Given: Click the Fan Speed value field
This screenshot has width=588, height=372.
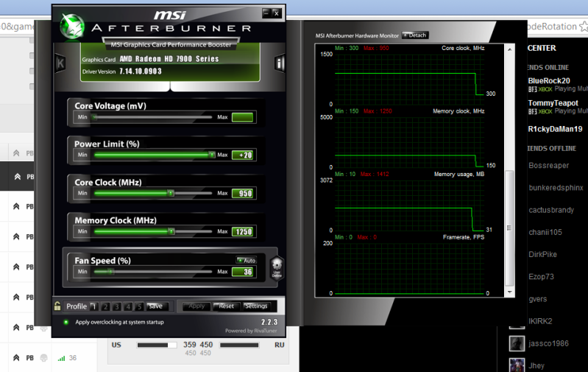Looking at the screenshot, I should click(242, 272).
